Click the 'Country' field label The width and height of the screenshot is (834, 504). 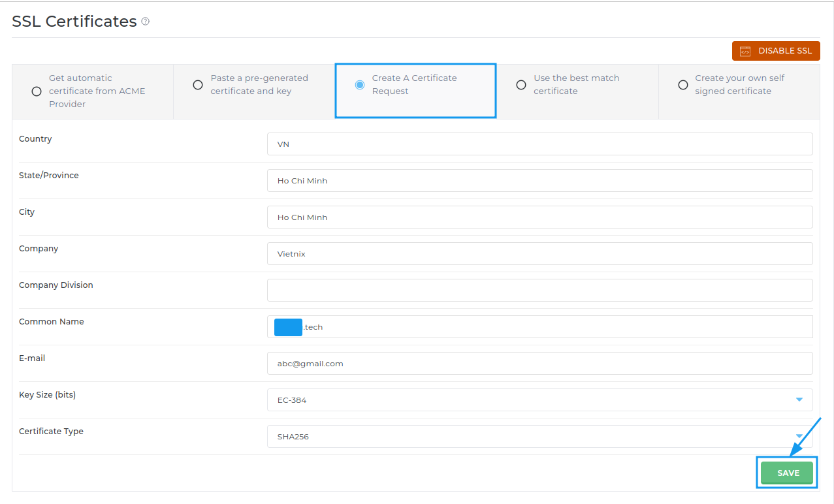[x=35, y=139]
